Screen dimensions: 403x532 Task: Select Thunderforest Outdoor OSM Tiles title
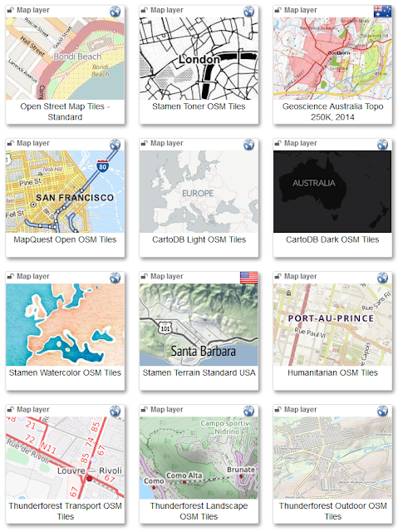(x=332, y=511)
